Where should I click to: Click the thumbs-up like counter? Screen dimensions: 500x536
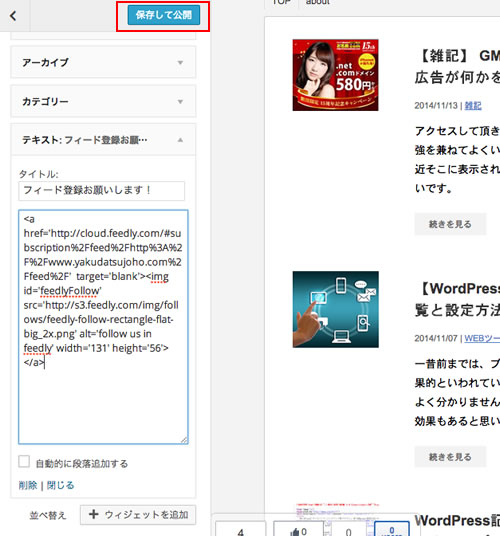[x=298, y=529]
